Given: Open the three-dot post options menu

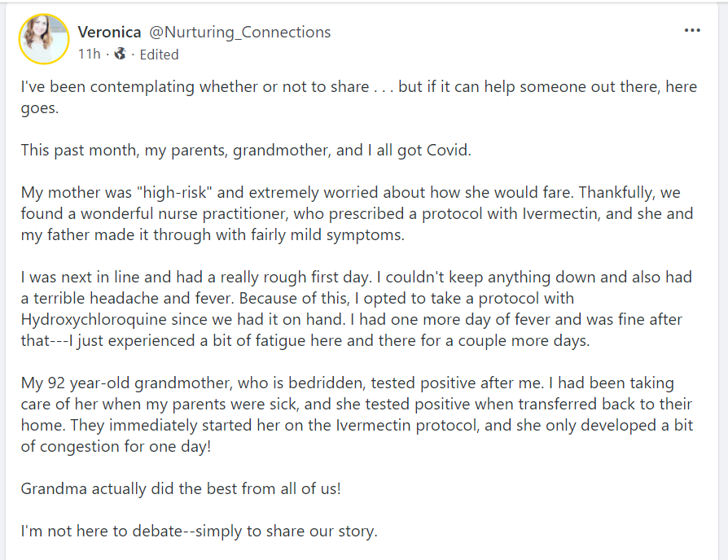Looking at the screenshot, I should point(692,32).
